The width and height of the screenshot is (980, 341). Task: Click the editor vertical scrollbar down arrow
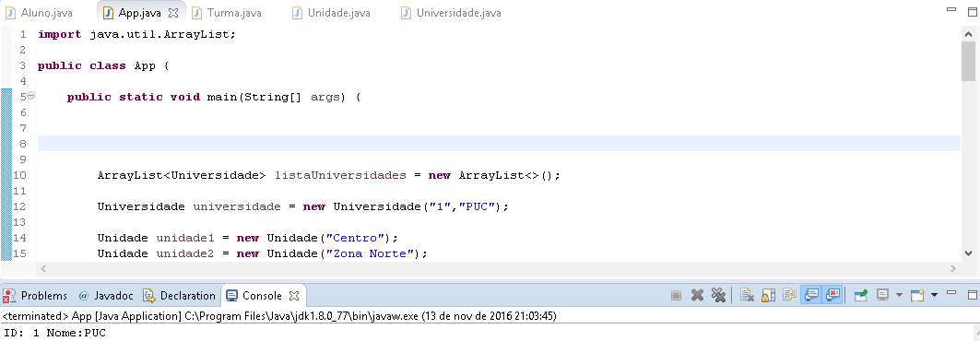968,253
